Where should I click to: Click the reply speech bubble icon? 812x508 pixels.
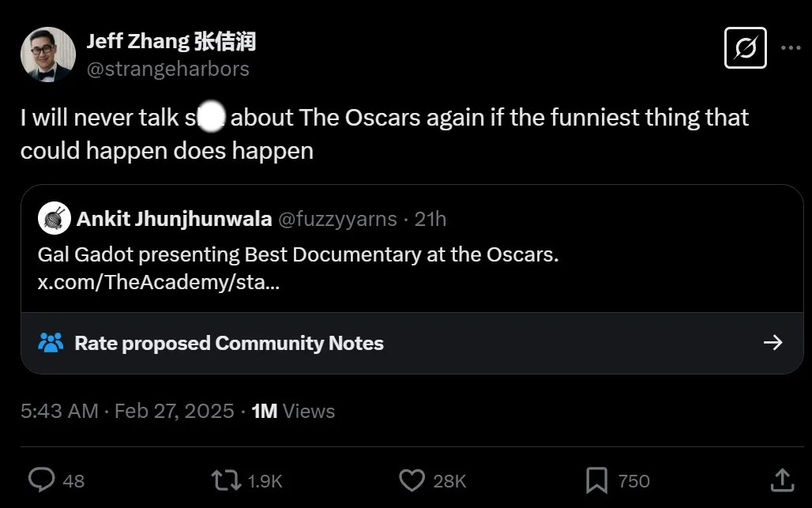(41, 480)
